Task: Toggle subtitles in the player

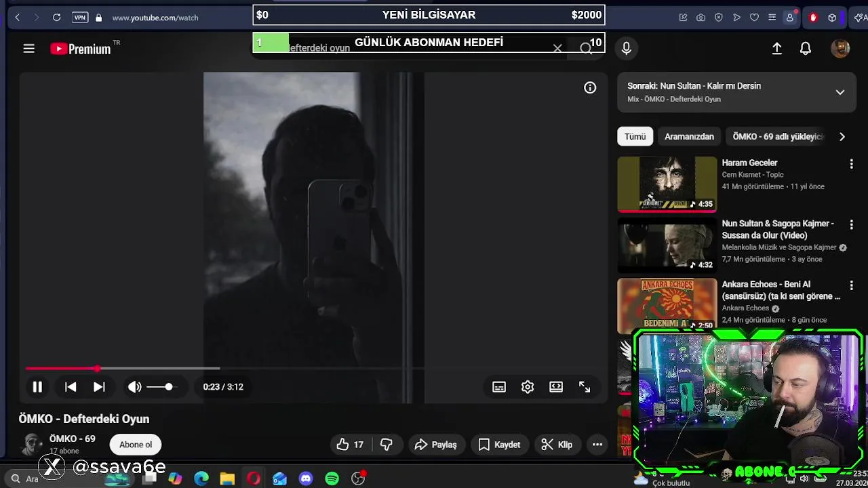Action: 499,386
